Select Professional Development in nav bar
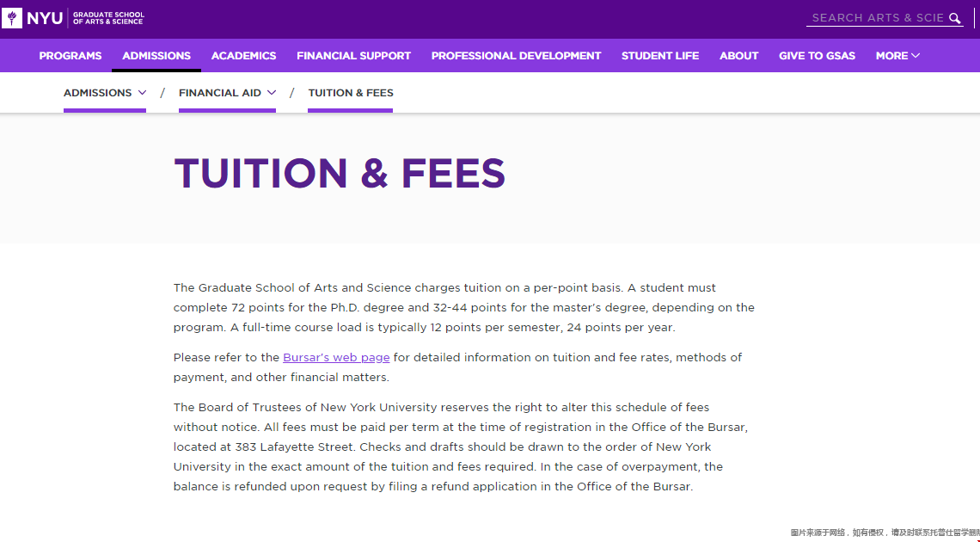Viewport: 980px width, 542px height. (x=517, y=56)
